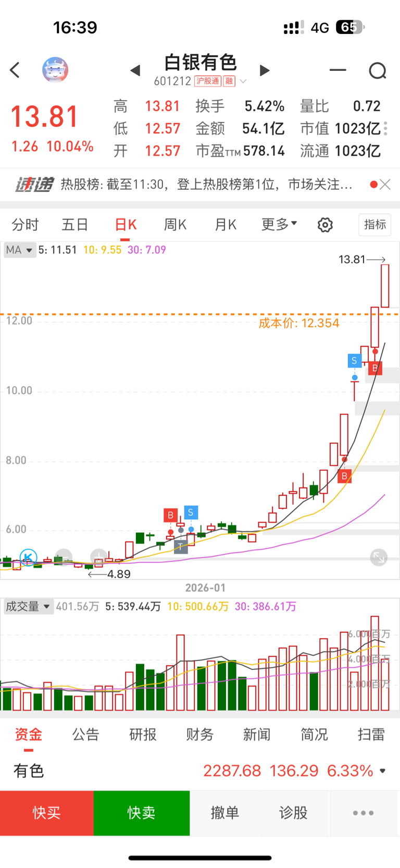Open the 新闻 tab
The width and height of the screenshot is (400, 868).
[x=257, y=735]
